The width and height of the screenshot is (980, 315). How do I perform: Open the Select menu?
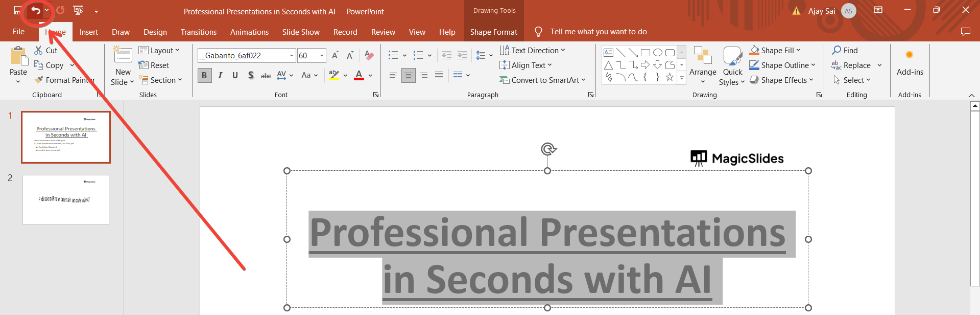(x=851, y=80)
